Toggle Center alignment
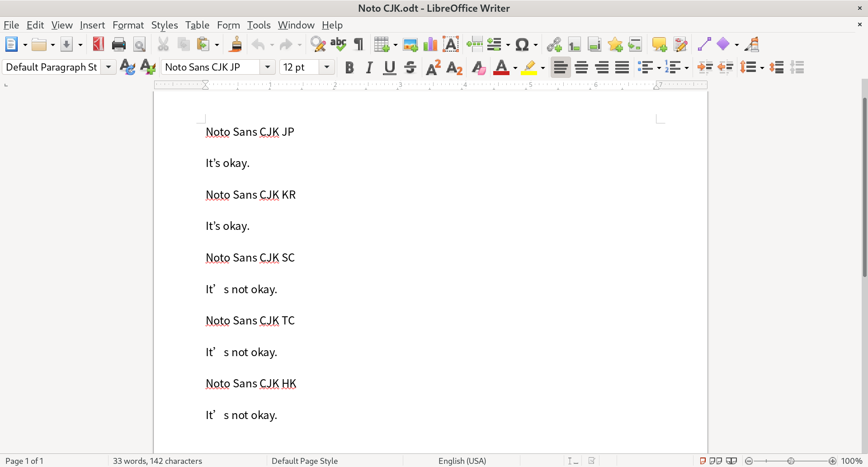 (581, 67)
